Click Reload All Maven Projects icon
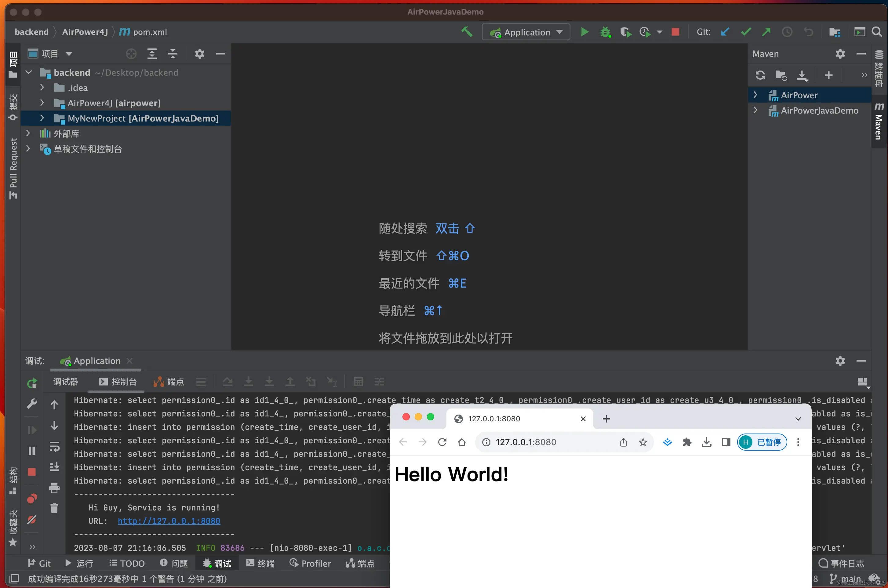Image resolution: width=888 pixels, height=588 pixels. [760, 75]
